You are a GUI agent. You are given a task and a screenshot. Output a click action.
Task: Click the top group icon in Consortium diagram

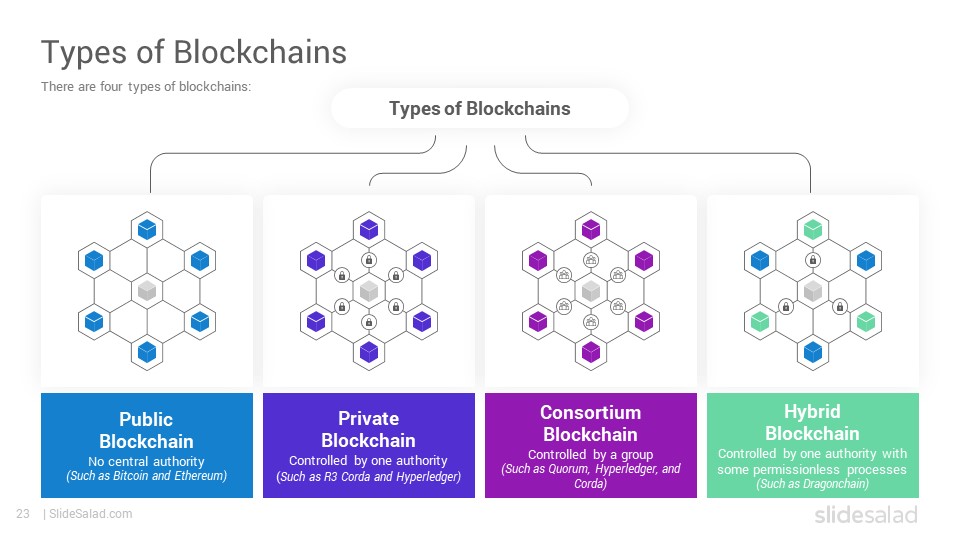tap(591, 260)
